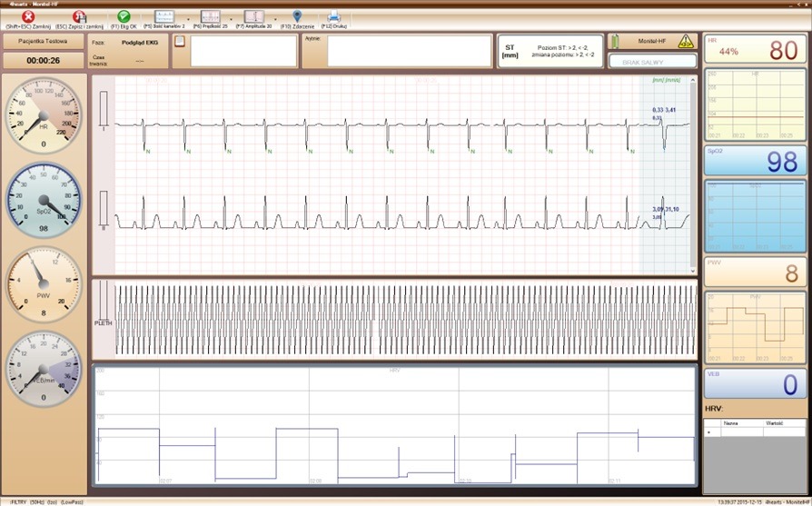
Task: Click the Prędkość 25 speed icon
Action: pyautogui.click(x=209, y=16)
